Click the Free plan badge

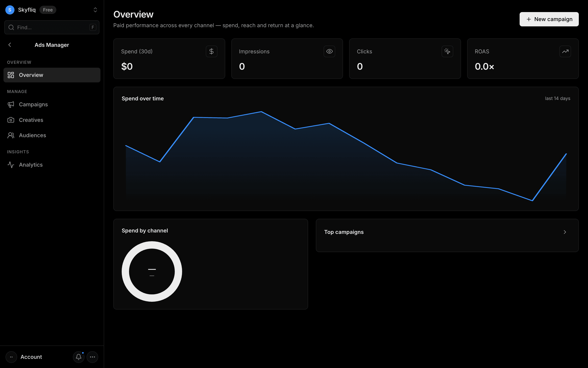(x=48, y=10)
